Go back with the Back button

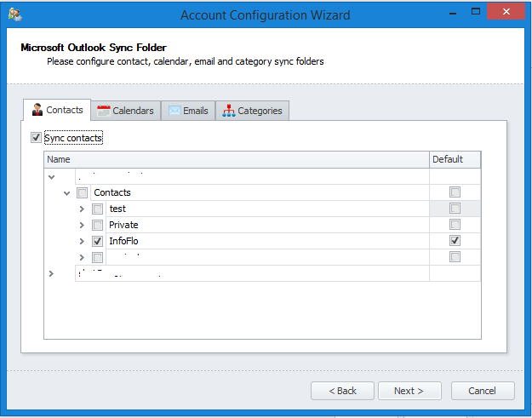pos(341,391)
